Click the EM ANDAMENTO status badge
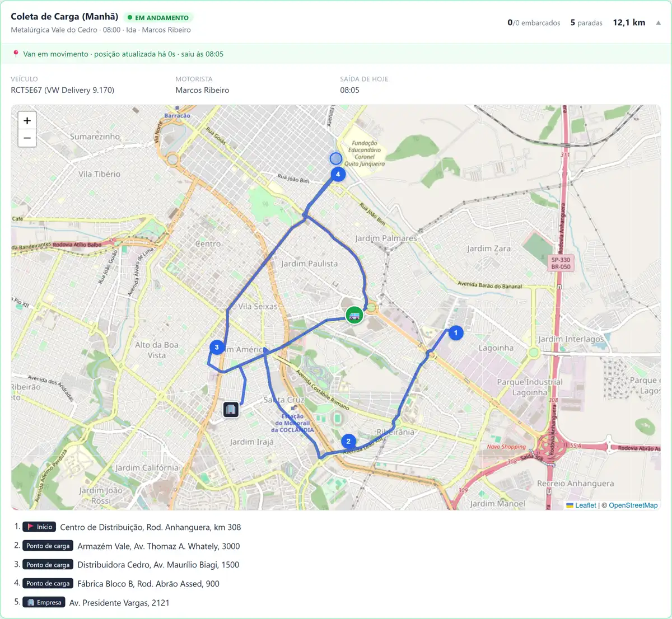 tap(158, 18)
